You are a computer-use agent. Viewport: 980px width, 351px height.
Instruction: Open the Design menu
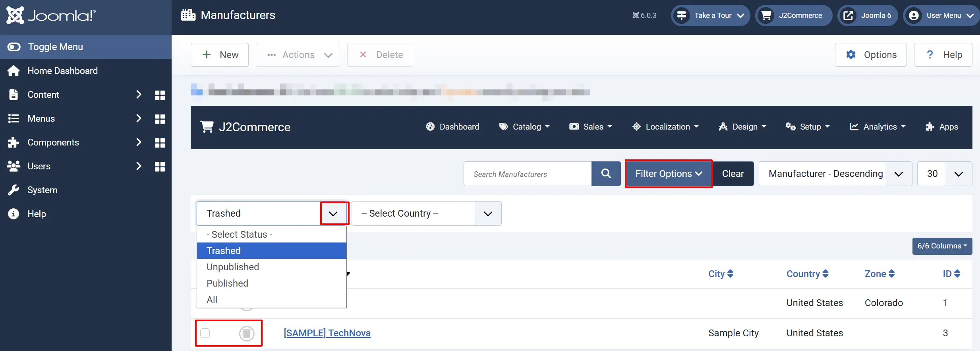[x=742, y=127]
